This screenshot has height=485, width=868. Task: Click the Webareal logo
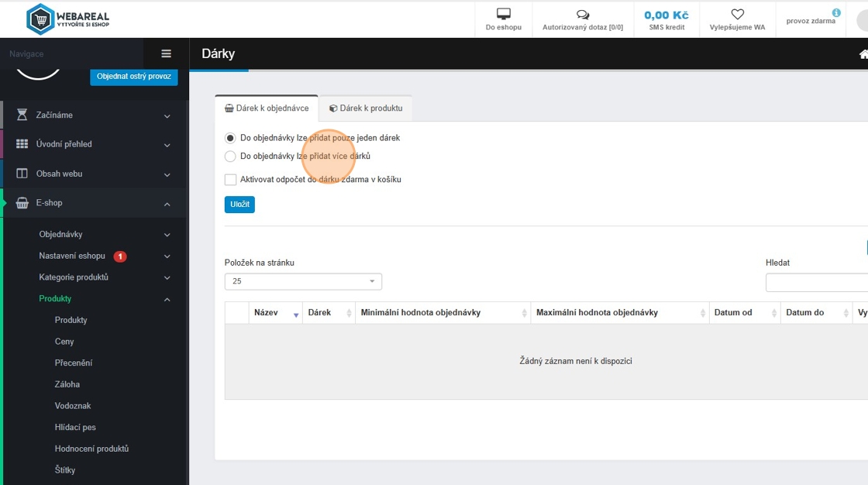[x=67, y=19]
